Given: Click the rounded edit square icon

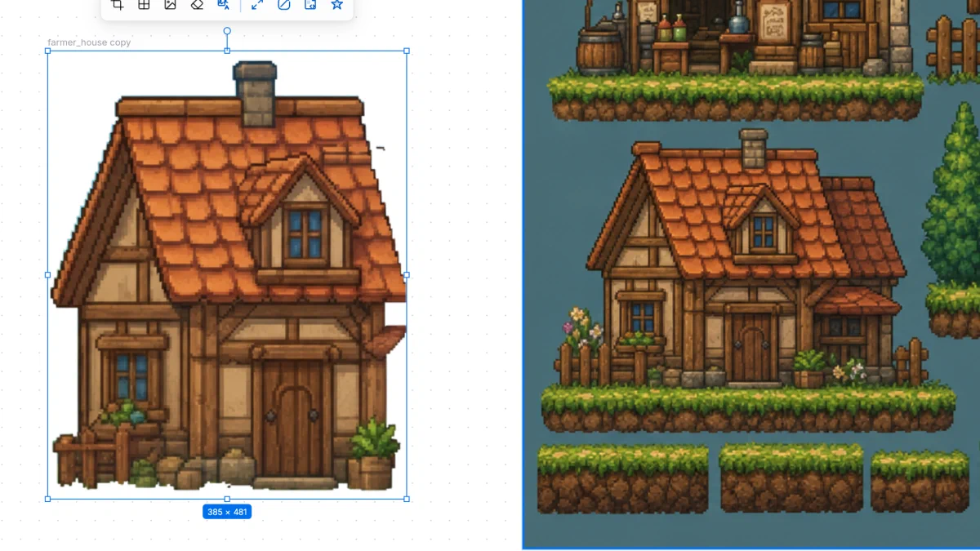Looking at the screenshot, I should point(283,4).
